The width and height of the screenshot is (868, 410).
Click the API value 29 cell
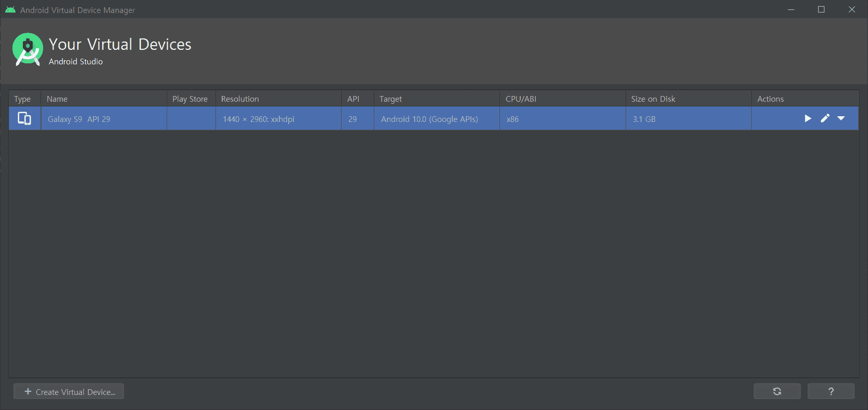coord(358,118)
